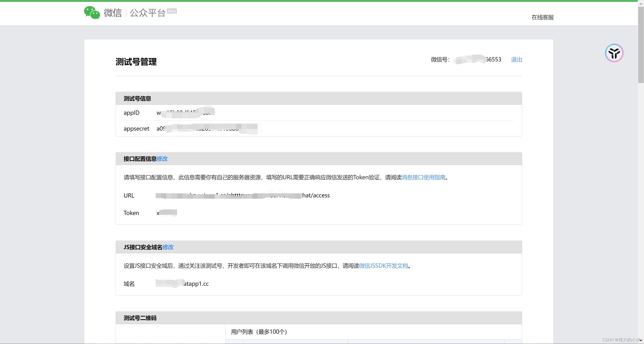Click the 用户列表 heading

click(259, 331)
